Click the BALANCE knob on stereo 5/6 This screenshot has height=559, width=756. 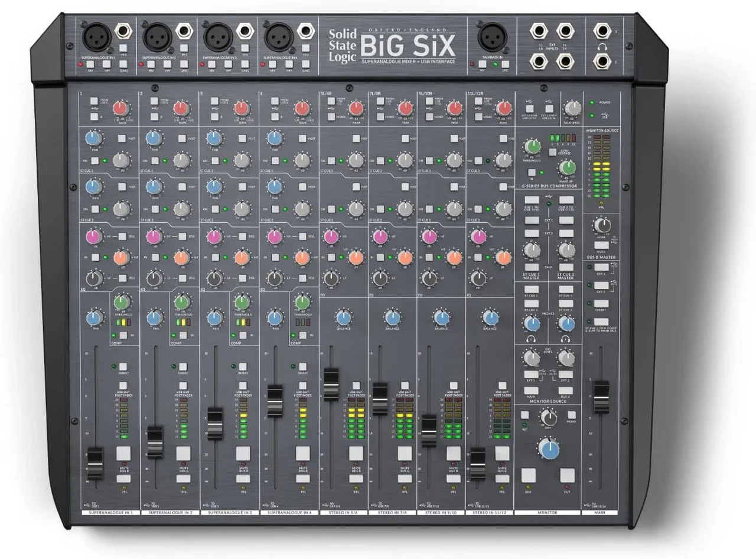tap(344, 317)
